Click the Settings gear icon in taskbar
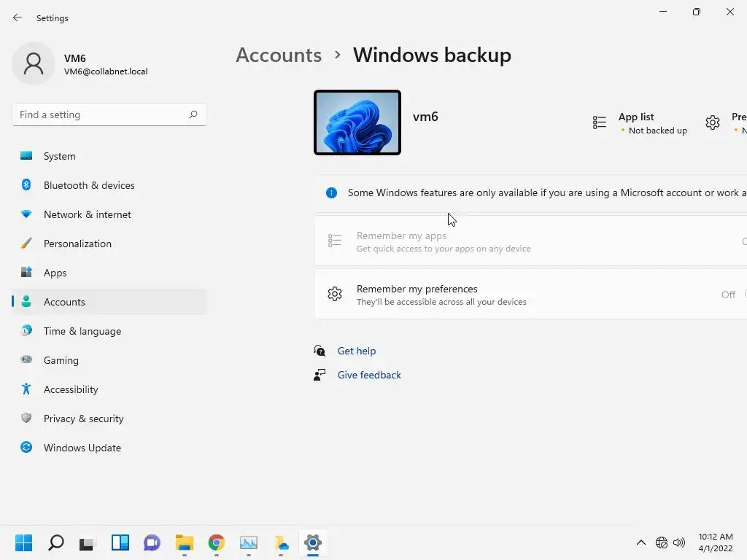 pyautogui.click(x=313, y=542)
